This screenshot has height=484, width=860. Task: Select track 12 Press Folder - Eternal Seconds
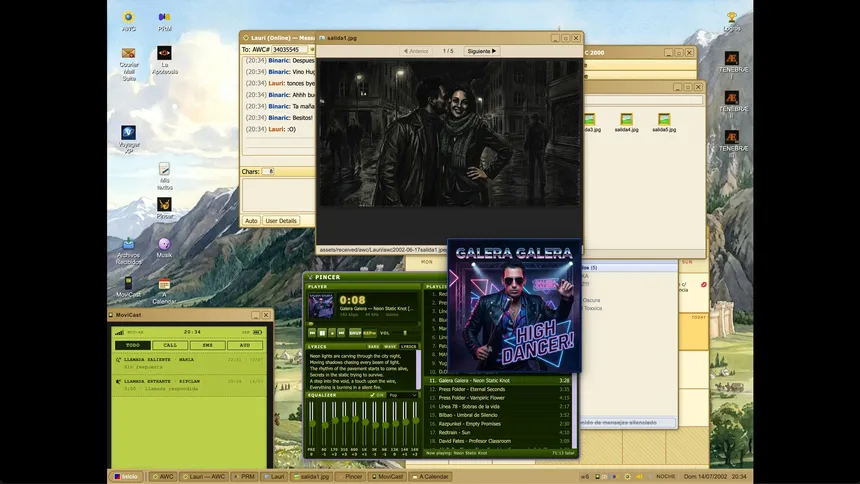point(499,389)
